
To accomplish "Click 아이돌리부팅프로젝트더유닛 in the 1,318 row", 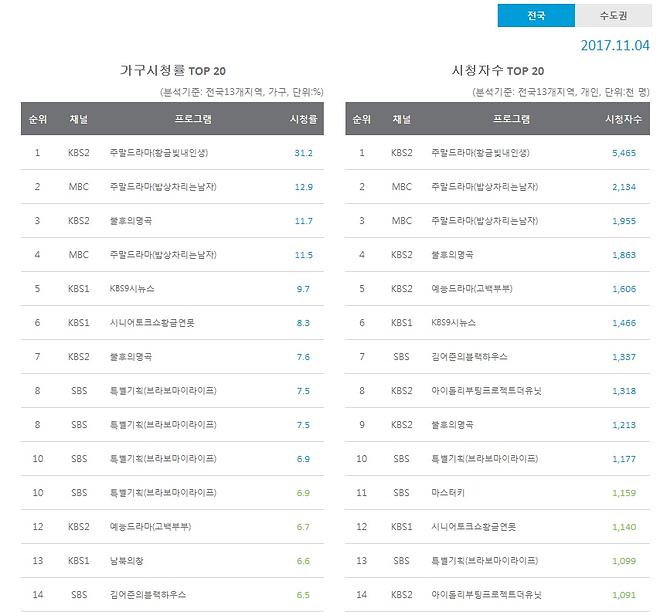I will (x=486, y=391).
